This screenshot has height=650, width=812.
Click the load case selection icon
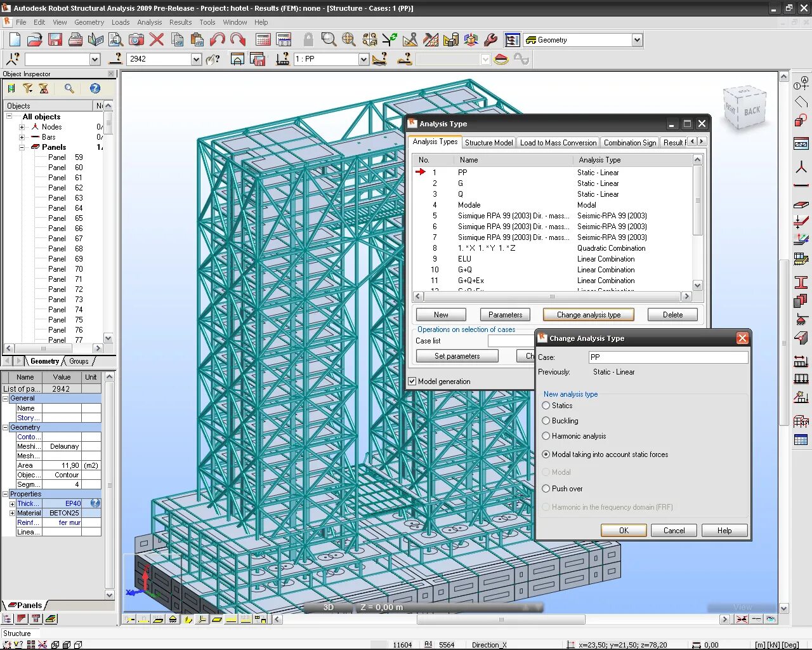[x=284, y=59]
